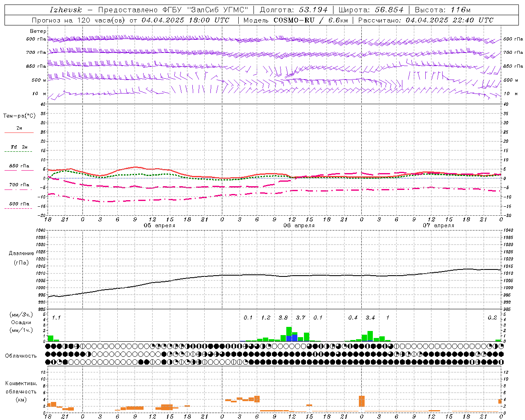Click the 'Давление' pressure panel label
The height and width of the screenshot is (420, 525).
point(21,253)
